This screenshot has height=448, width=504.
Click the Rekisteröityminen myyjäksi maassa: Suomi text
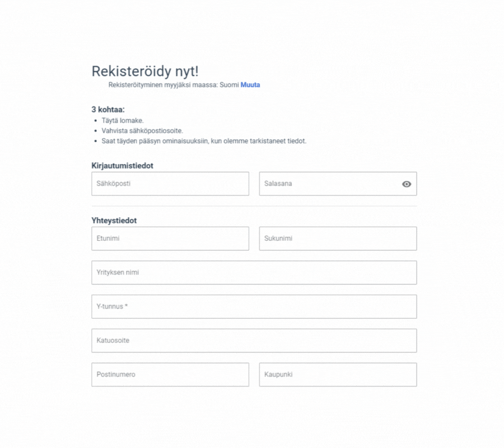[174, 85]
